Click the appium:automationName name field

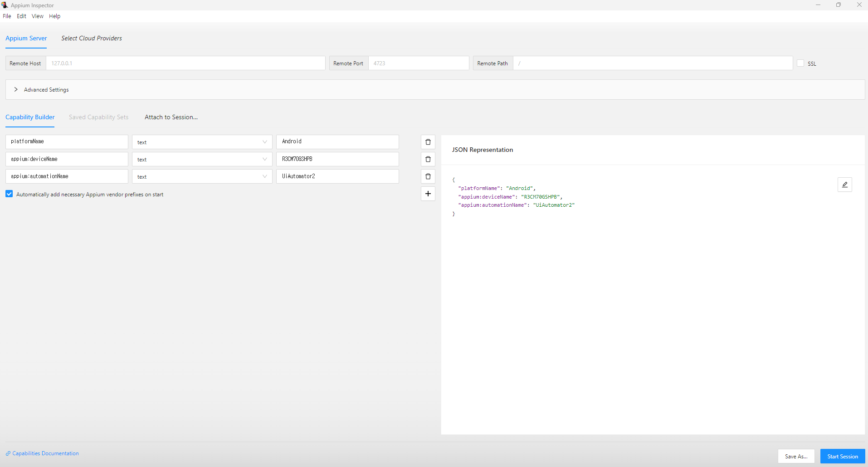[67, 176]
